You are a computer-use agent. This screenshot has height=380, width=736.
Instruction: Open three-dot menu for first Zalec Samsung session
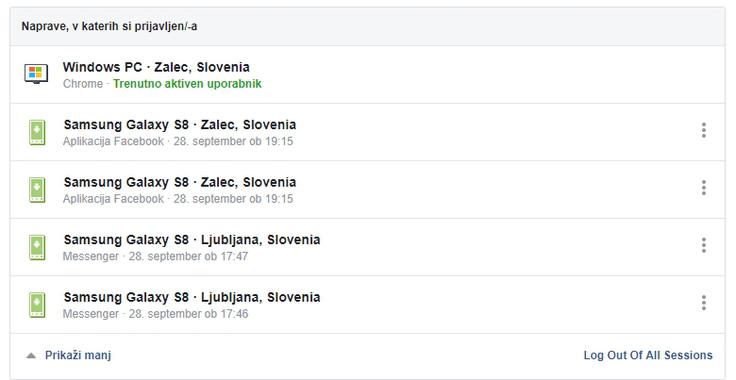tap(704, 130)
